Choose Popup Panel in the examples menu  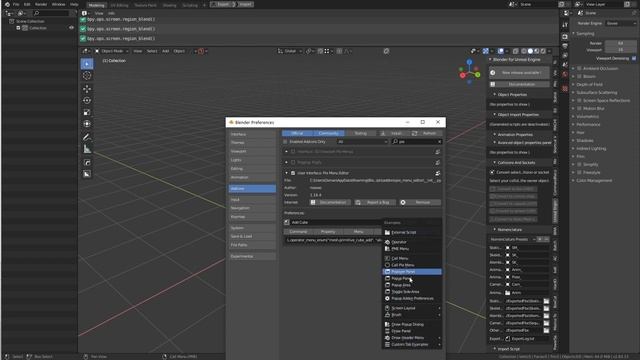click(412, 278)
